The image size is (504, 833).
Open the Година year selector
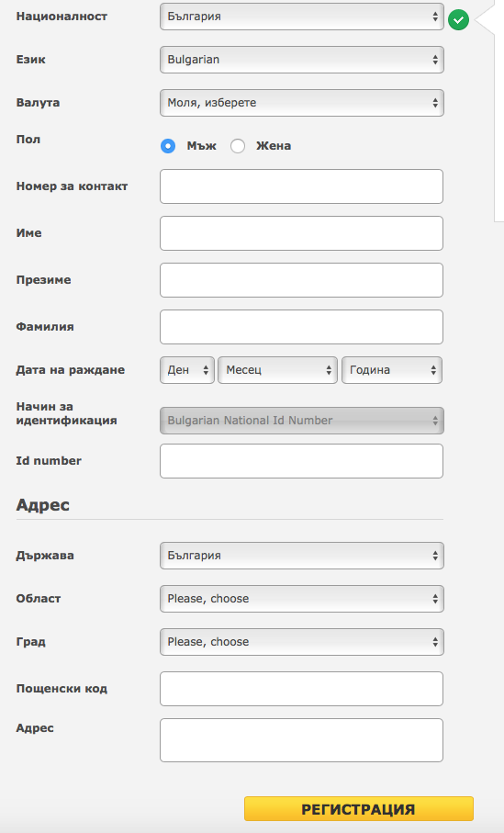(x=392, y=370)
